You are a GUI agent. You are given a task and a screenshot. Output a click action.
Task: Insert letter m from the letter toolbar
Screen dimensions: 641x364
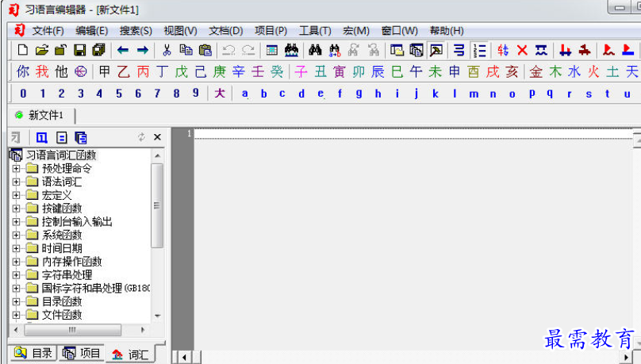474,94
